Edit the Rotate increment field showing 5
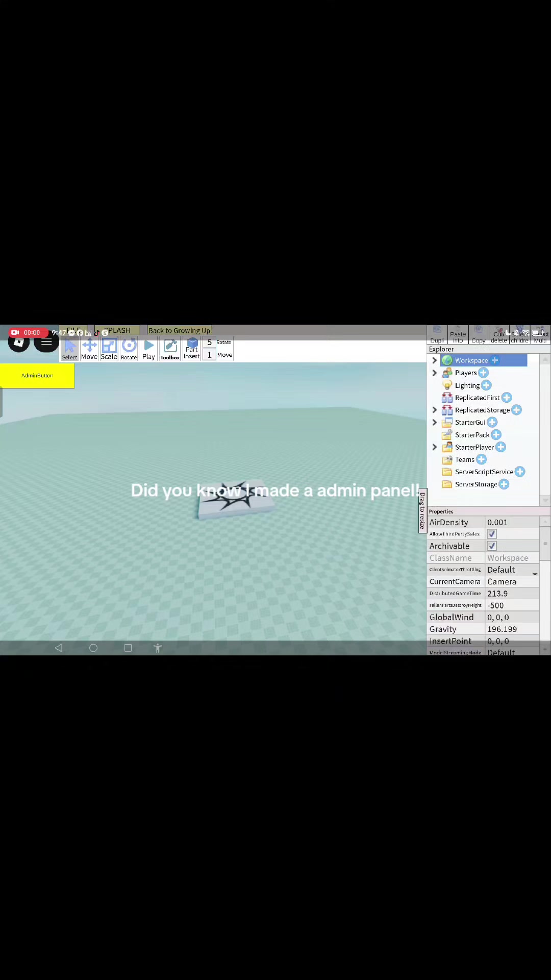This screenshot has width=551, height=980. point(209,342)
